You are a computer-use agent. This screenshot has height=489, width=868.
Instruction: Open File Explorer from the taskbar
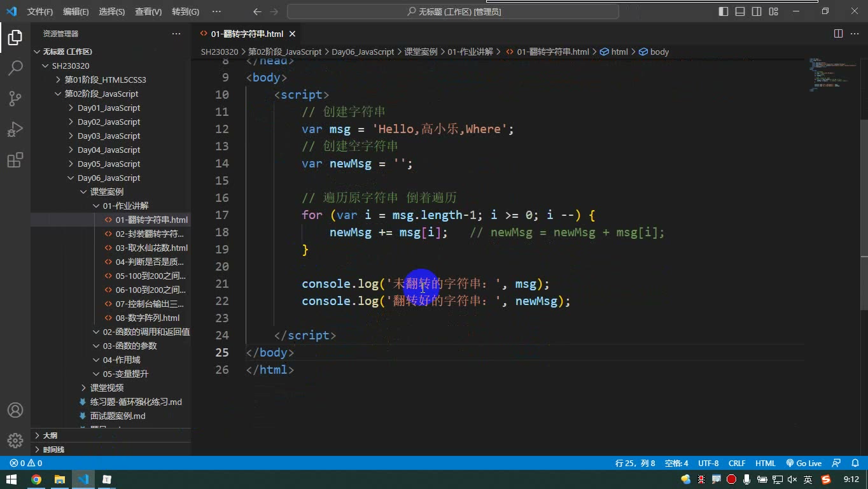pos(60,479)
